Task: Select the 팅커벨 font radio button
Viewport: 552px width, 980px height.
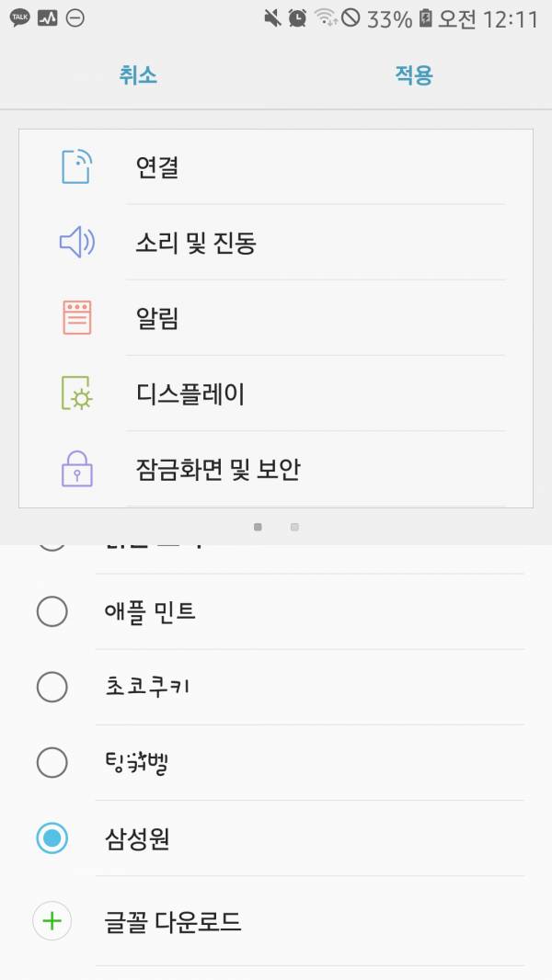Action: pyautogui.click(x=52, y=762)
